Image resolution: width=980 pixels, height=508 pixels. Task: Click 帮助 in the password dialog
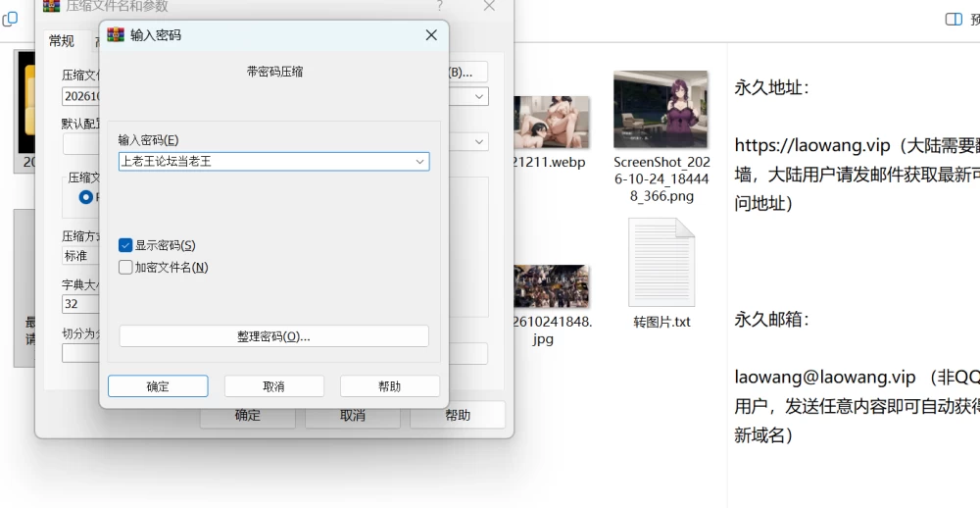pyautogui.click(x=390, y=386)
